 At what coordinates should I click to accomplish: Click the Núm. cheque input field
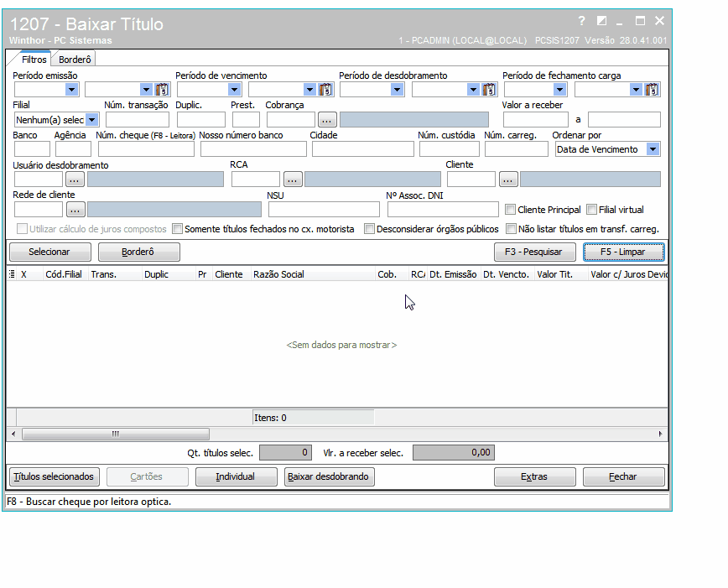(146, 149)
